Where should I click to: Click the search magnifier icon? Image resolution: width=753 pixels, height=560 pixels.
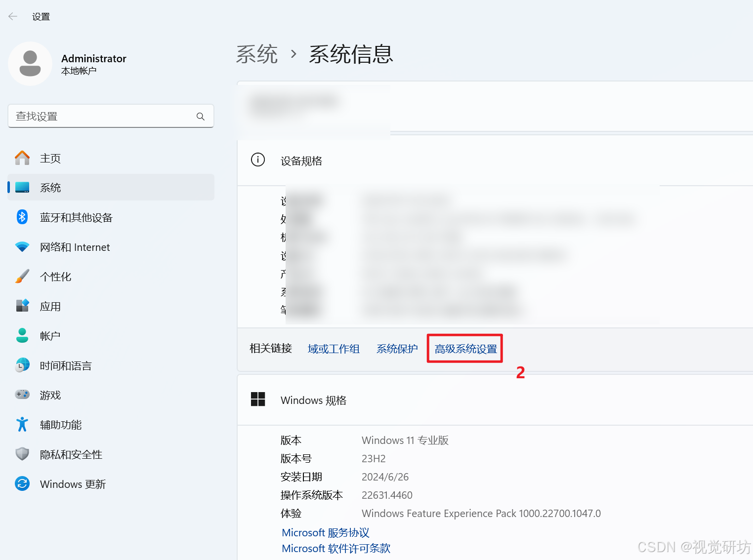[x=200, y=117]
